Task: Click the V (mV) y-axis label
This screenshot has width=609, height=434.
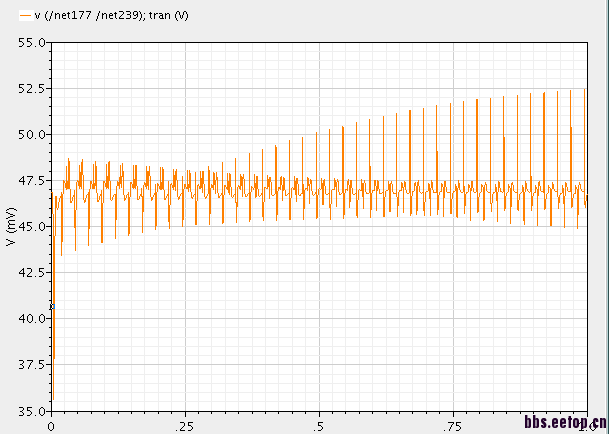Action: coord(10,227)
